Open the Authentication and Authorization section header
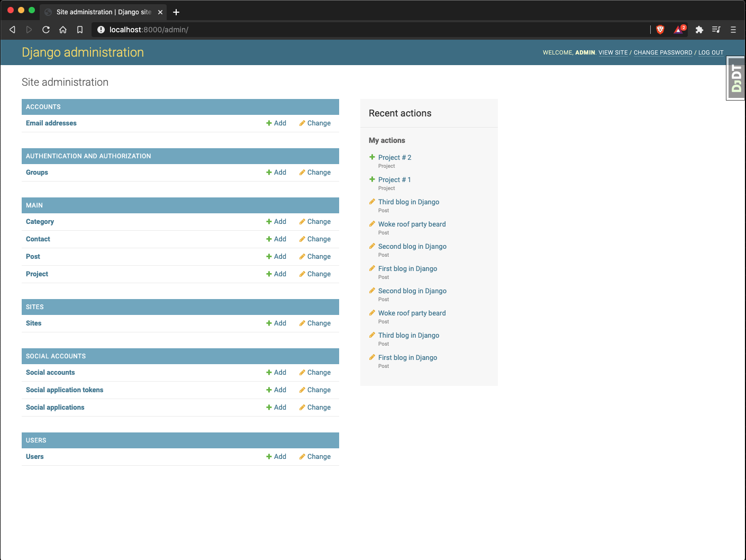Screen dimensions: 746x560 88,156
